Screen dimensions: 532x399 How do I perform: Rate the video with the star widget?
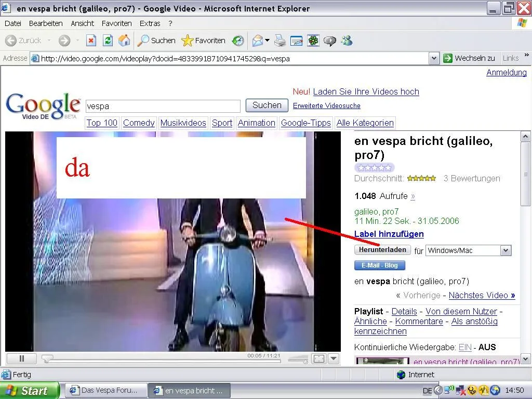click(x=374, y=168)
